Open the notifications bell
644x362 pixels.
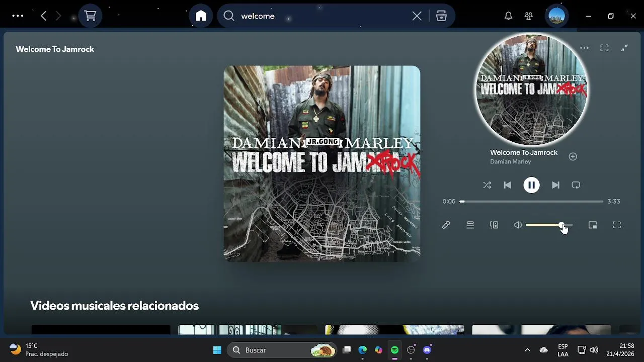pyautogui.click(x=509, y=16)
